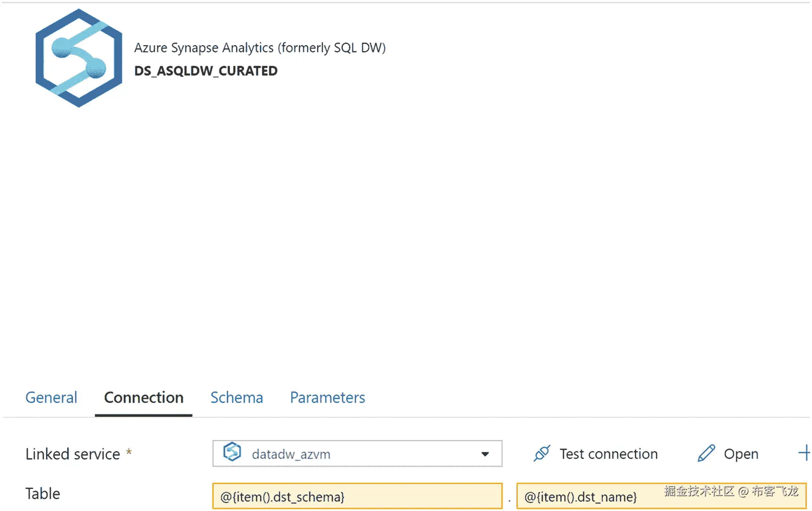Image resolution: width=812 pixels, height=511 pixels.
Task: Click the Azure Synapse Analytics hexagon logo
Action: [x=79, y=58]
